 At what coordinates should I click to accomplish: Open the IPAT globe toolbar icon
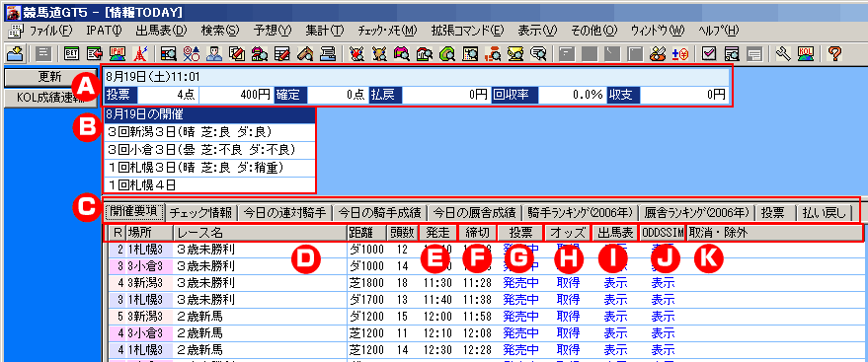point(117,53)
